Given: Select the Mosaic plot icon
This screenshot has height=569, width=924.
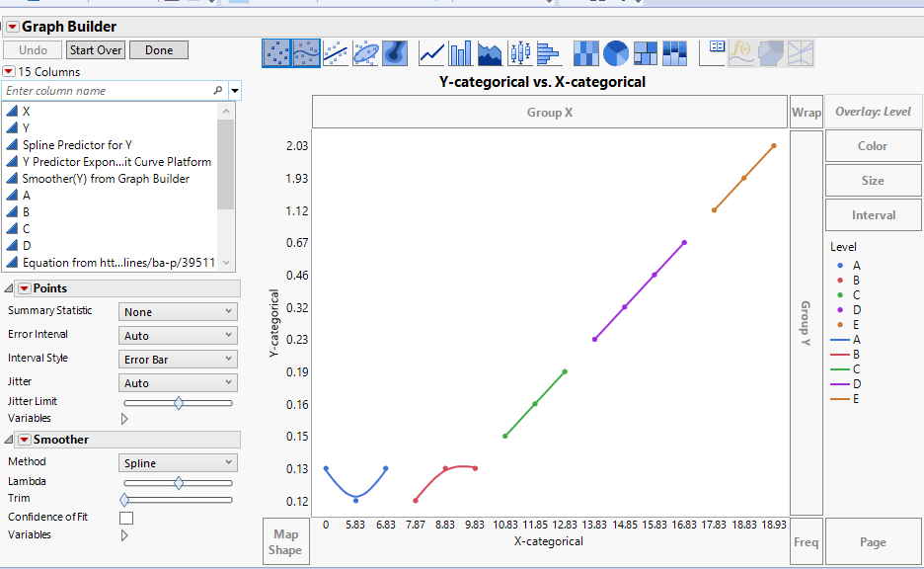Looking at the screenshot, I should click(x=674, y=53).
